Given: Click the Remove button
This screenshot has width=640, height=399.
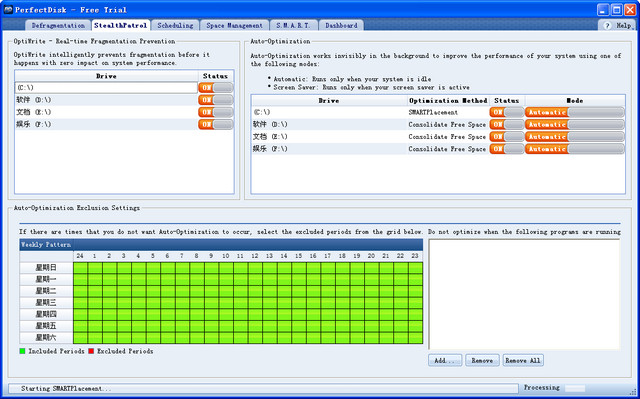Looking at the screenshot, I should point(482,360).
